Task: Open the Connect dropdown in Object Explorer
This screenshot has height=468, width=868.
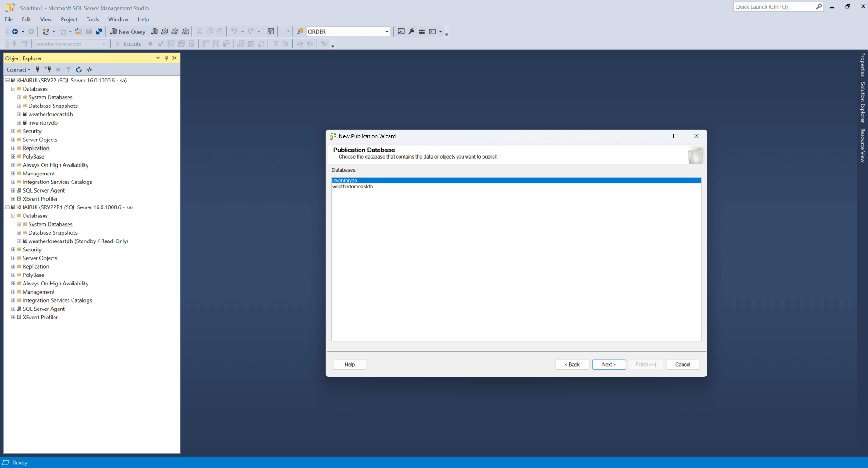Action: click(18, 70)
